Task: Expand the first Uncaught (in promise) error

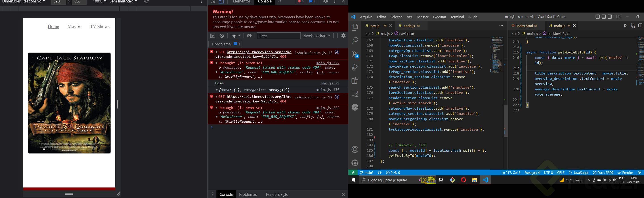Action: tap(217, 63)
